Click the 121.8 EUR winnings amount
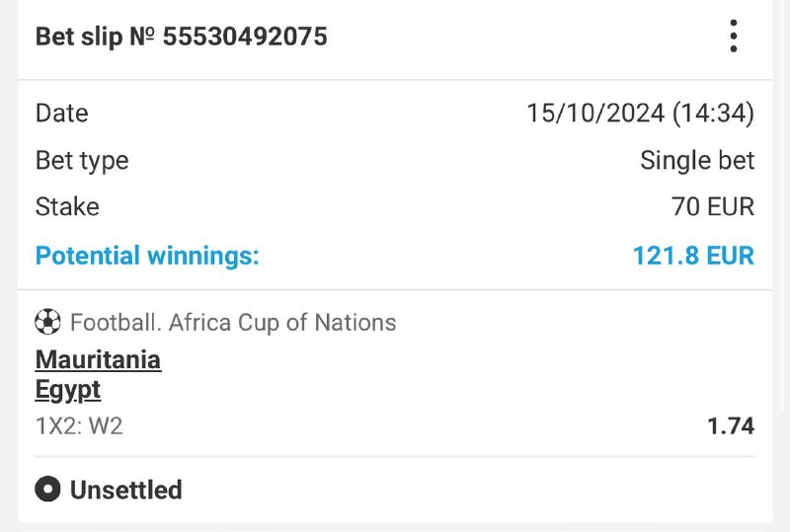This screenshot has width=790, height=532. tap(693, 257)
